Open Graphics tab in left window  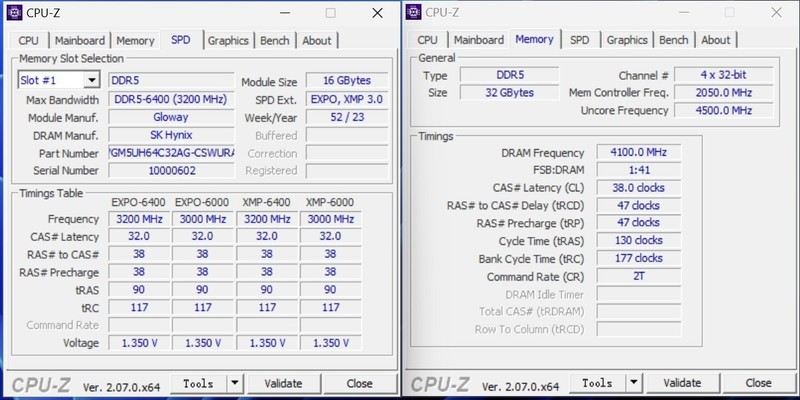(x=228, y=41)
